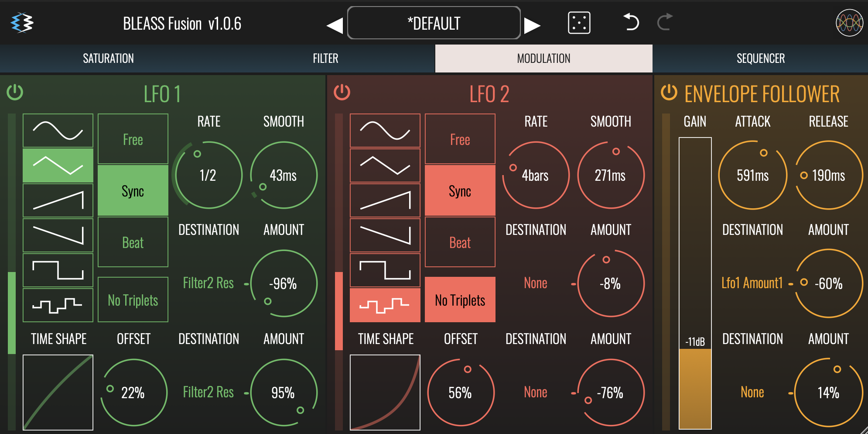The image size is (868, 434).
Task: Switch to the SATURATION tab
Action: [x=109, y=58]
